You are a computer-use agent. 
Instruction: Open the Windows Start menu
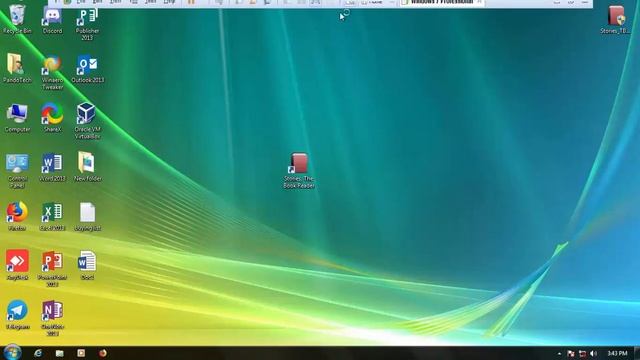point(12,353)
